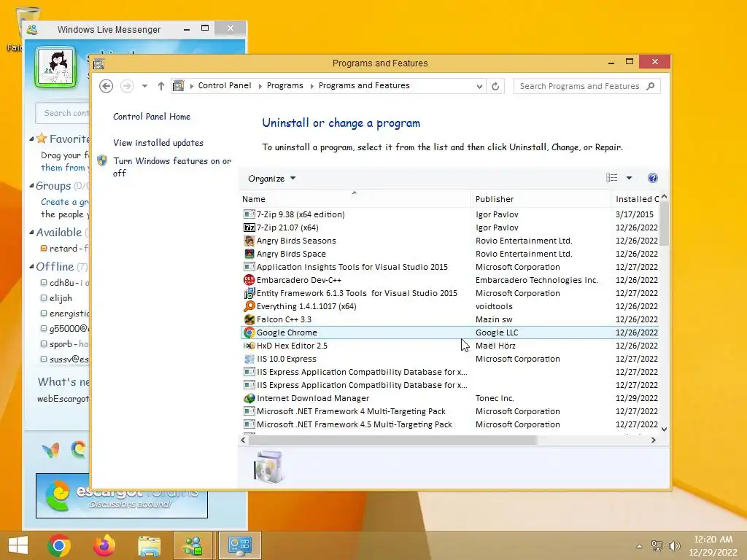This screenshot has height=560, width=747.
Task: Click the escargot forums banner
Action: point(122,496)
